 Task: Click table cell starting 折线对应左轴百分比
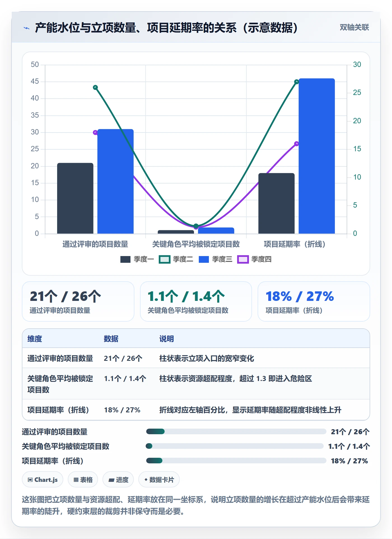[250, 410]
